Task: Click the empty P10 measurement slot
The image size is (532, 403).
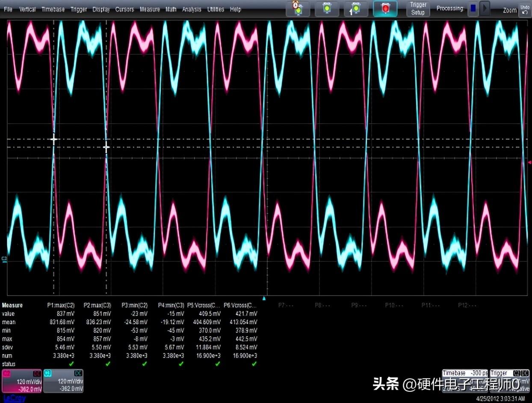Action: coord(395,305)
